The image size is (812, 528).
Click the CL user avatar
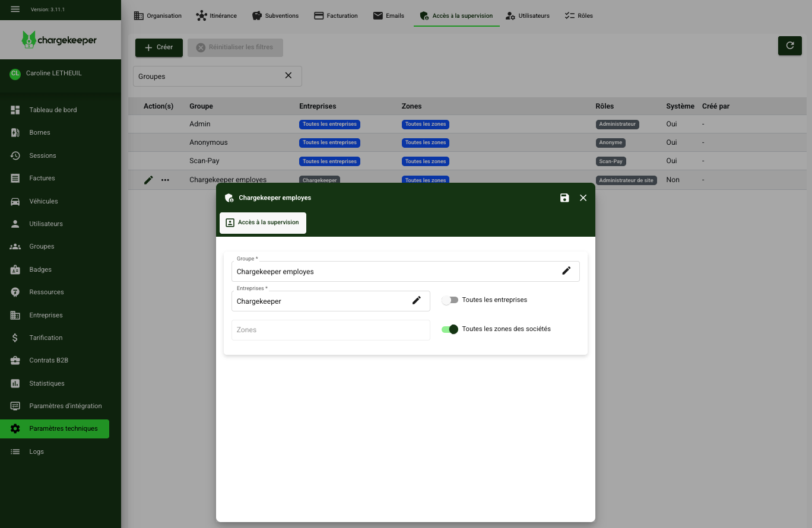coord(15,74)
